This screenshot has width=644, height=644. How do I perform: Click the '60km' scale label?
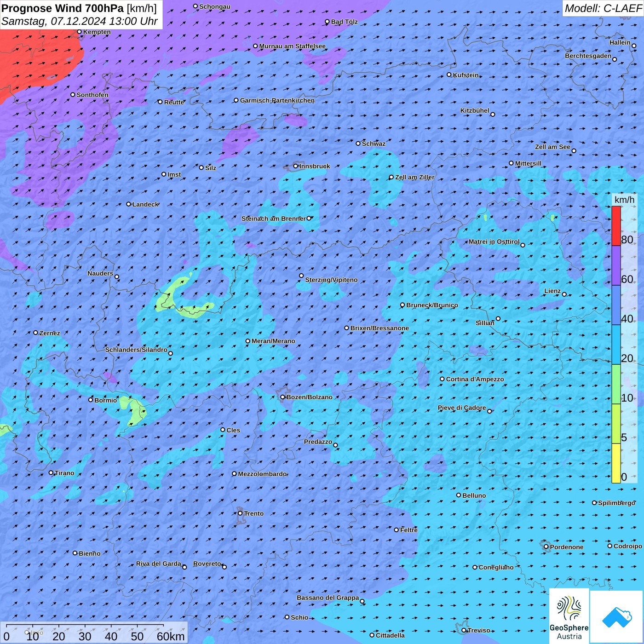[x=171, y=636]
